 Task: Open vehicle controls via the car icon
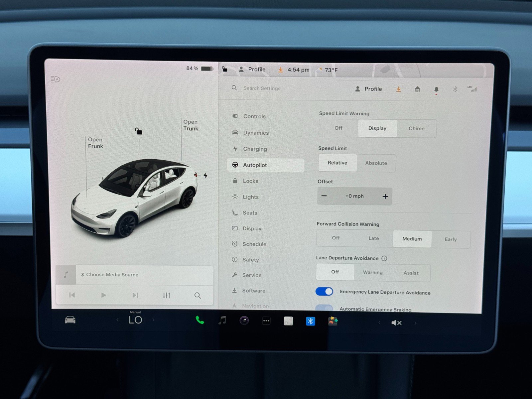coord(69,321)
